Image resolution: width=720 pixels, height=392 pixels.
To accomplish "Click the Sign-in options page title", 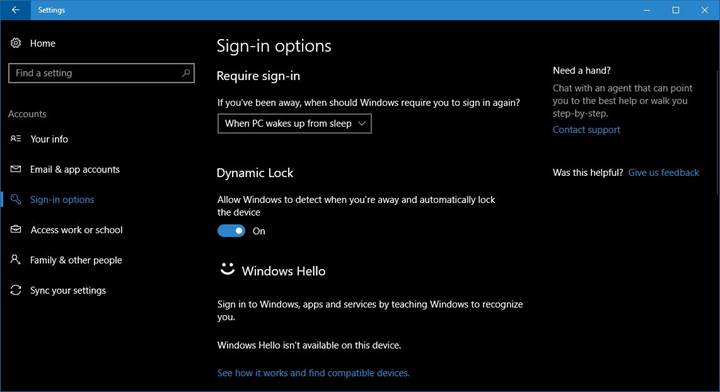I will click(274, 46).
